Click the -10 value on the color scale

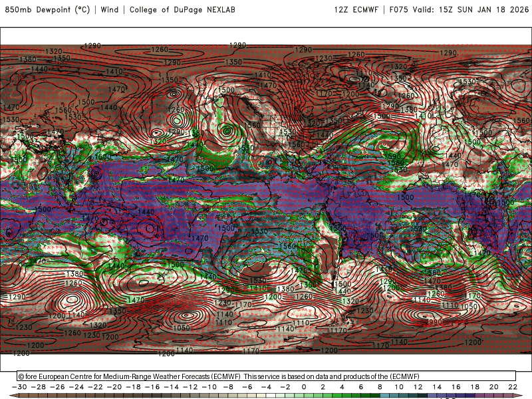pyautogui.click(x=209, y=387)
